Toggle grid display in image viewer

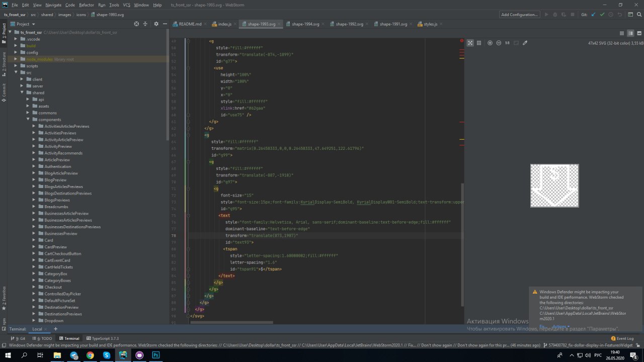click(x=479, y=43)
